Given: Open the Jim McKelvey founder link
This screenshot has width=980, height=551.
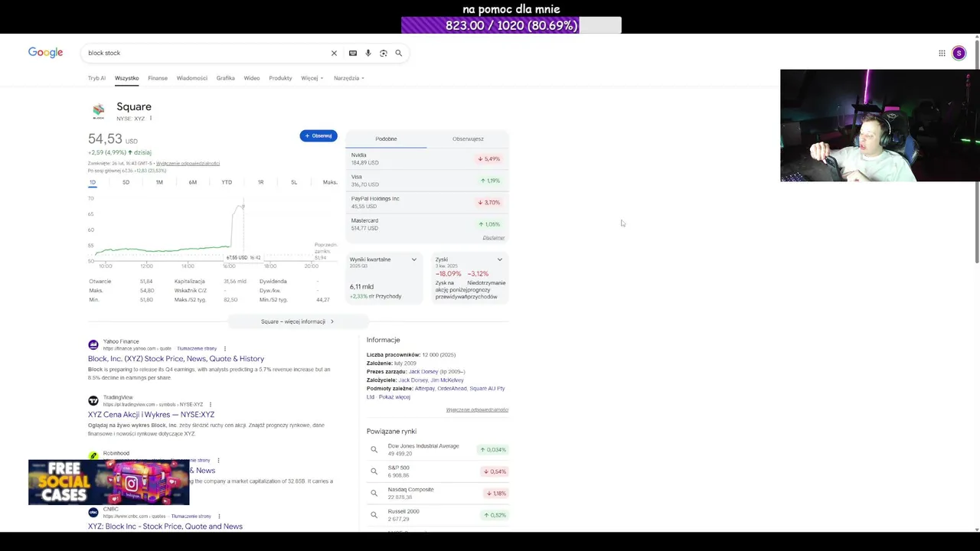Looking at the screenshot, I should (x=447, y=380).
